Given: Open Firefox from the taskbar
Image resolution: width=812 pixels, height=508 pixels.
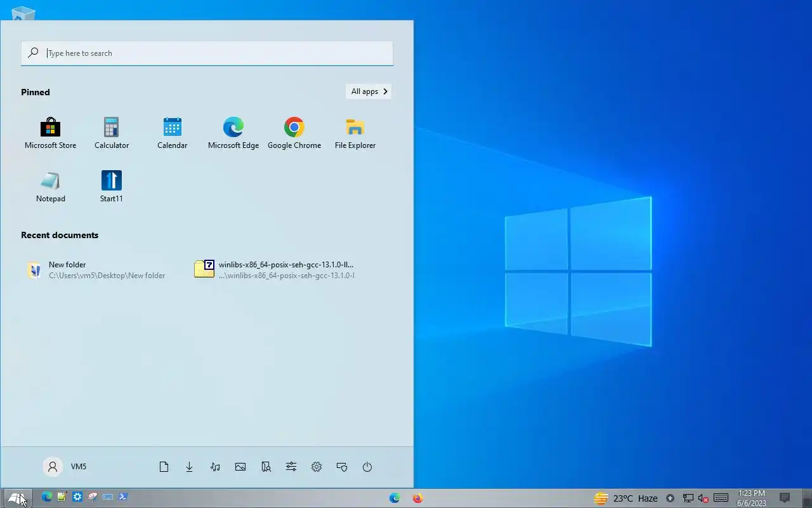Looking at the screenshot, I should pyautogui.click(x=417, y=498).
